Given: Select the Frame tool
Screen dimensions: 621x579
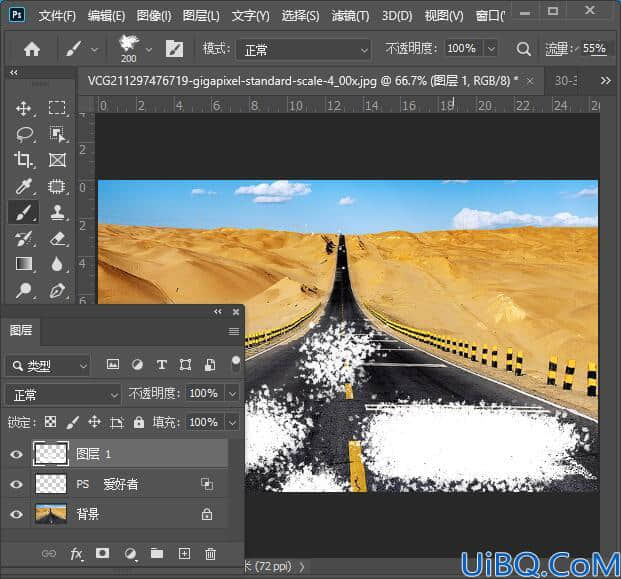Looking at the screenshot, I should [57, 160].
